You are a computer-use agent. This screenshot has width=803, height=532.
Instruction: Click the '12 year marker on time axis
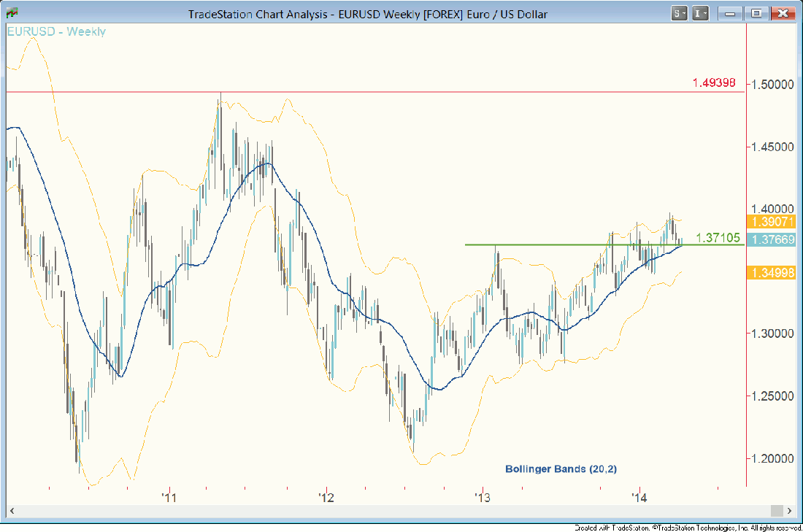pos(326,498)
